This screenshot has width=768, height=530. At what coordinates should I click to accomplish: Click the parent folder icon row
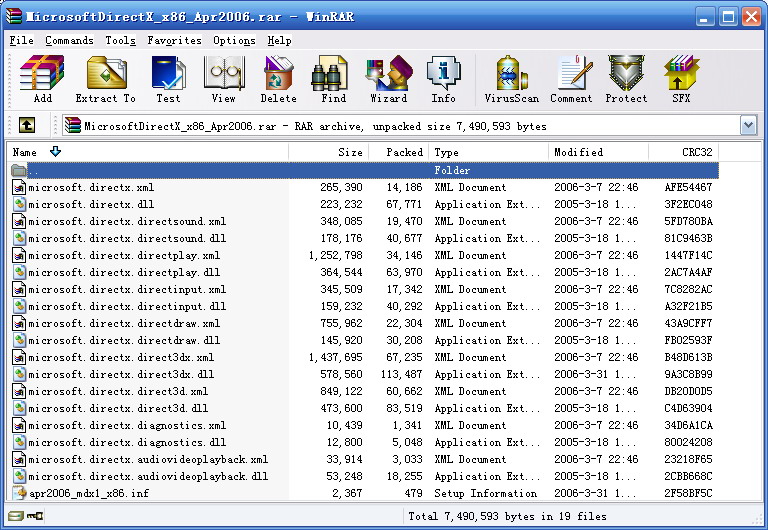(19, 170)
